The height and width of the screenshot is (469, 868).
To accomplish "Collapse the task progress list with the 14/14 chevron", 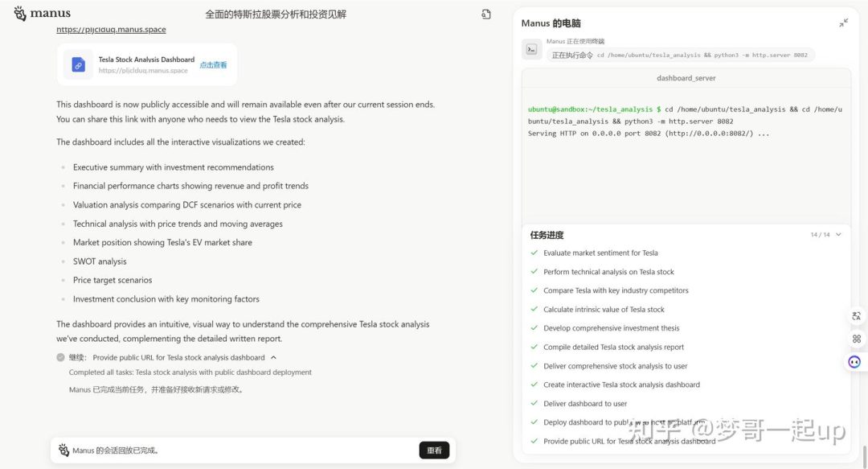I will 838,235.
